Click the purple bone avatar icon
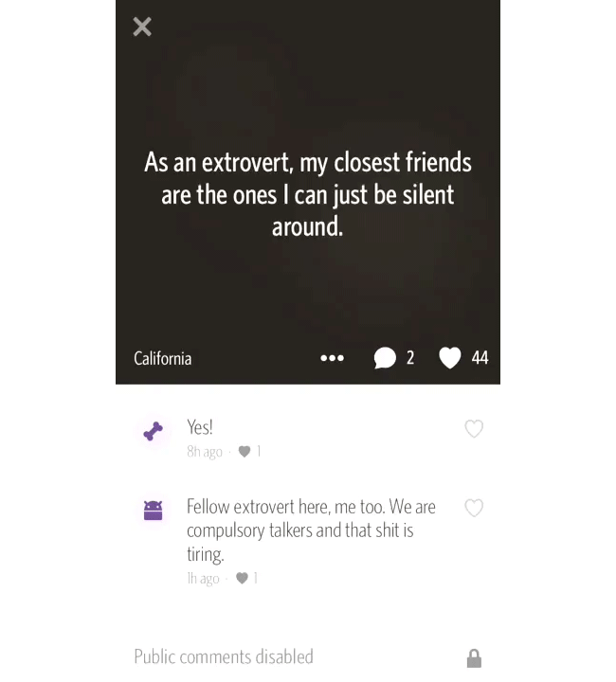 (x=154, y=431)
